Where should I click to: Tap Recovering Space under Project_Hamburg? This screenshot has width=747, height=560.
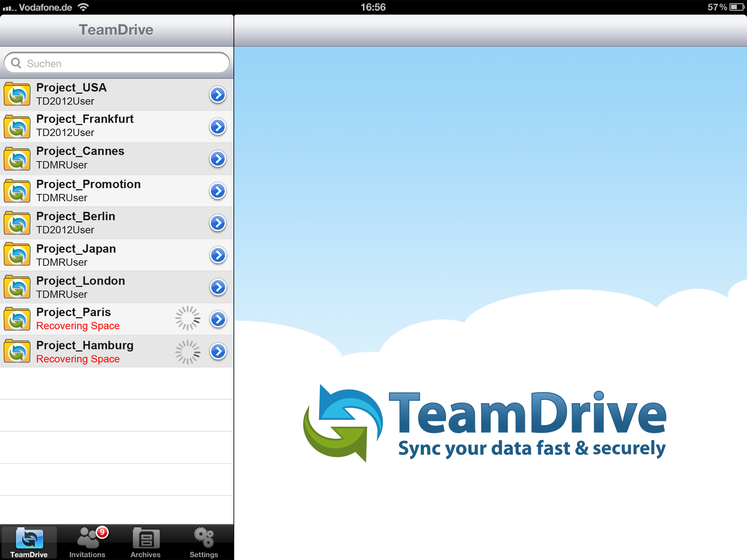pyautogui.click(x=78, y=359)
